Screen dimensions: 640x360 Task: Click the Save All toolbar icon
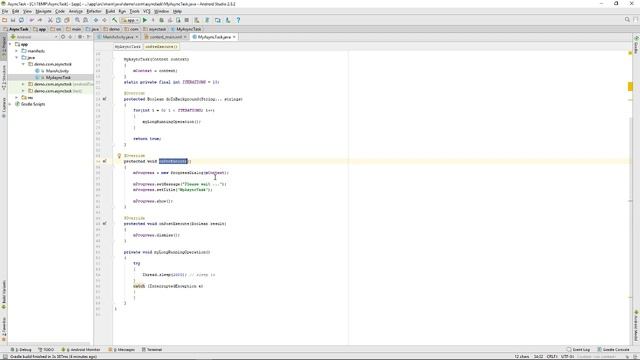coord(13,20)
